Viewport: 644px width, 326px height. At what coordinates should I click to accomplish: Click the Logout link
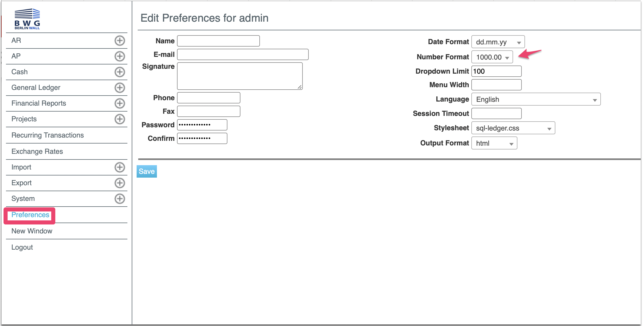(22, 247)
